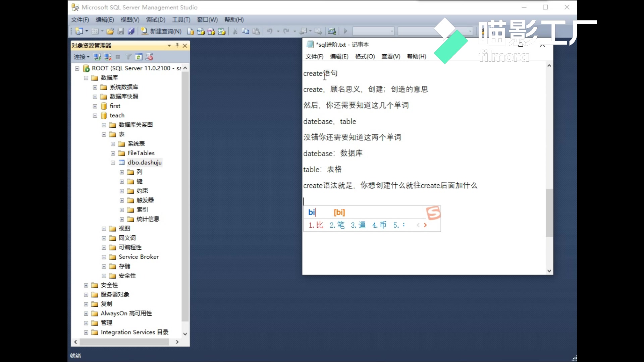The image size is (644, 362).
Task: Expand the 索引 folder
Action: (x=122, y=210)
